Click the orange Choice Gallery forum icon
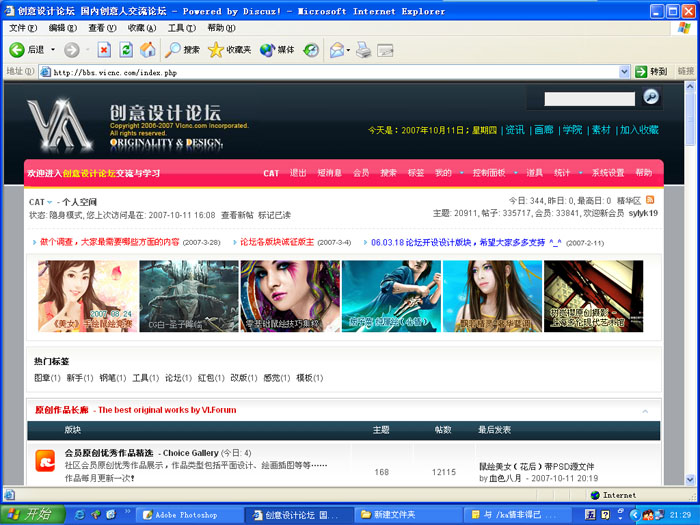 pyautogui.click(x=45, y=461)
